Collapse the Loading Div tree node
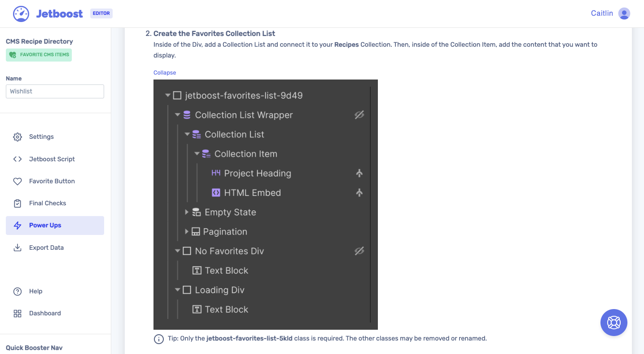Screen dimensions: 644x354 coord(177,290)
